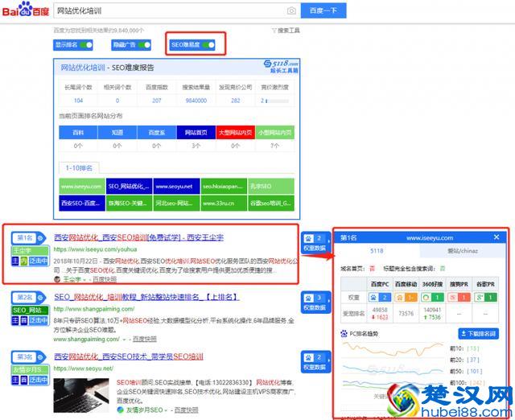Click the 搜狗PR weight badge

[x=459, y=298]
